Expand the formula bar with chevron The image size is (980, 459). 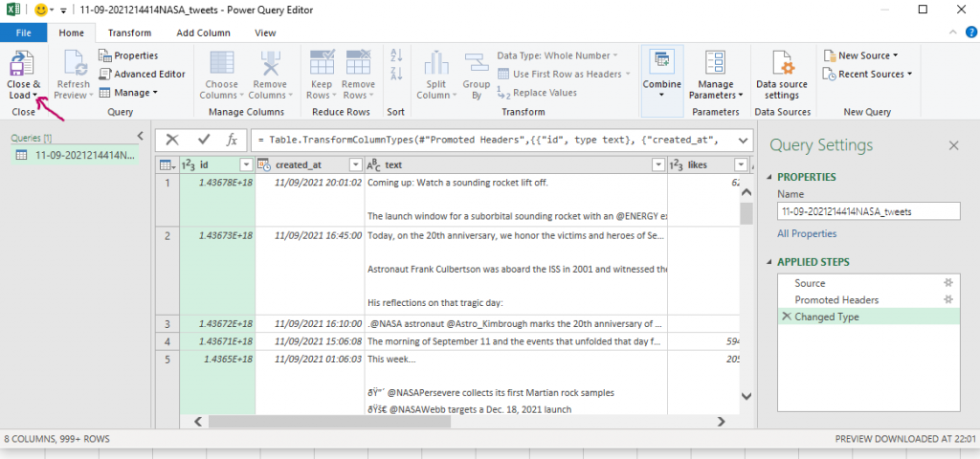[x=744, y=140]
